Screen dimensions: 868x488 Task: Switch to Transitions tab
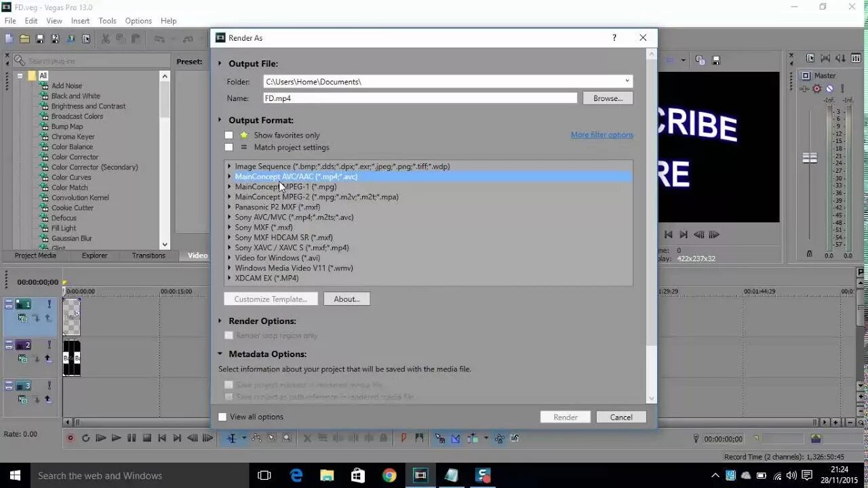tap(149, 256)
